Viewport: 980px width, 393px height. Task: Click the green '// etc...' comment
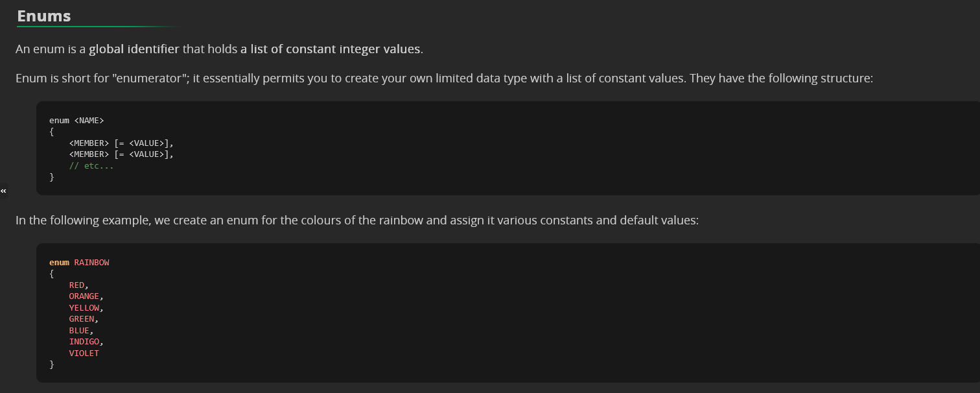pyautogui.click(x=91, y=166)
